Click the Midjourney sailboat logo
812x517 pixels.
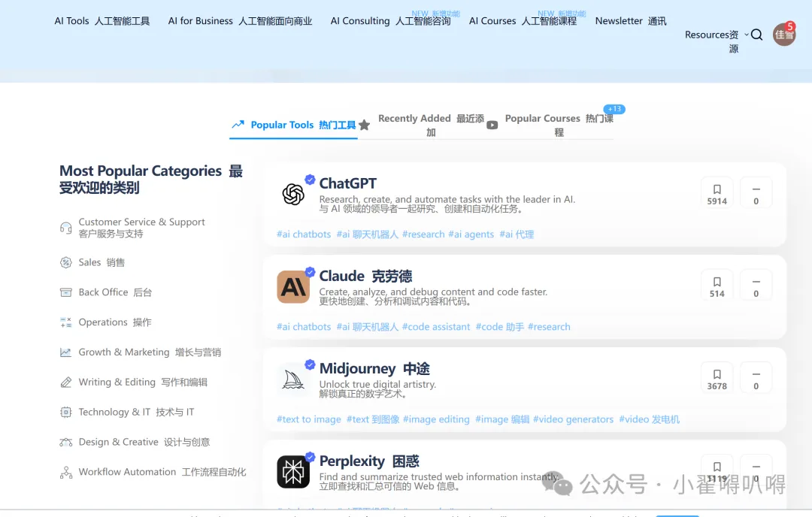pyautogui.click(x=293, y=379)
